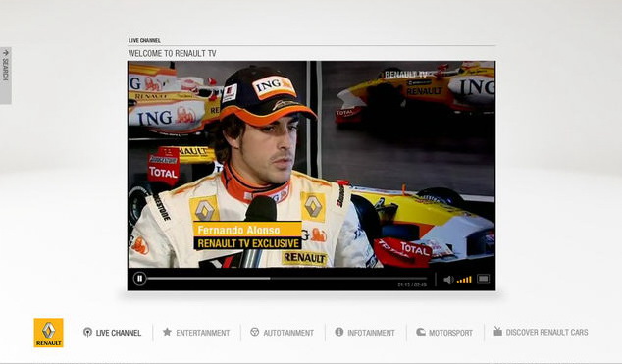
Task: Click the video frame of Fernando Alonso
Action: (x=311, y=164)
